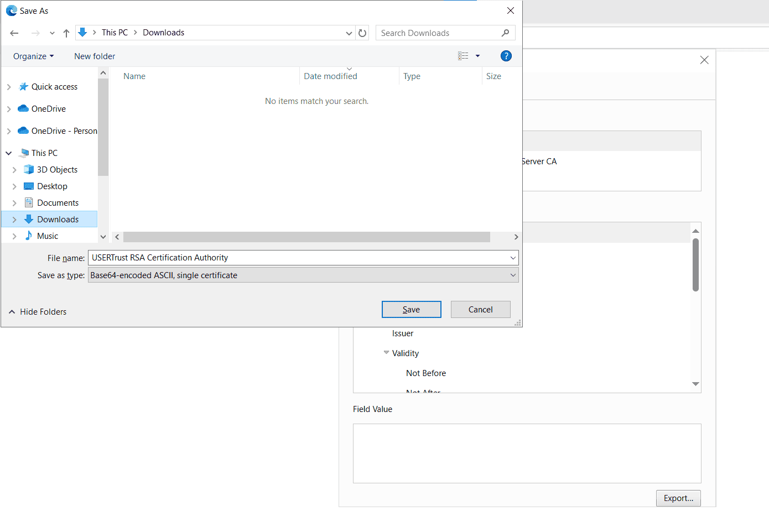769x532 pixels.
Task: Click the Export button
Action: pos(678,498)
